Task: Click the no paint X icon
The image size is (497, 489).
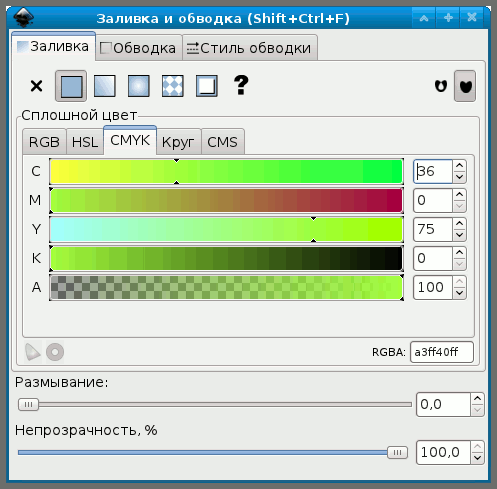Action: tap(36, 86)
